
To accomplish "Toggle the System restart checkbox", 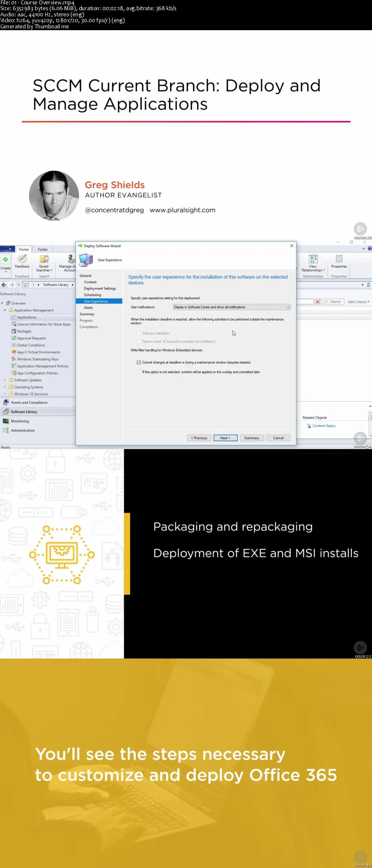I will [x=139, y=341].
